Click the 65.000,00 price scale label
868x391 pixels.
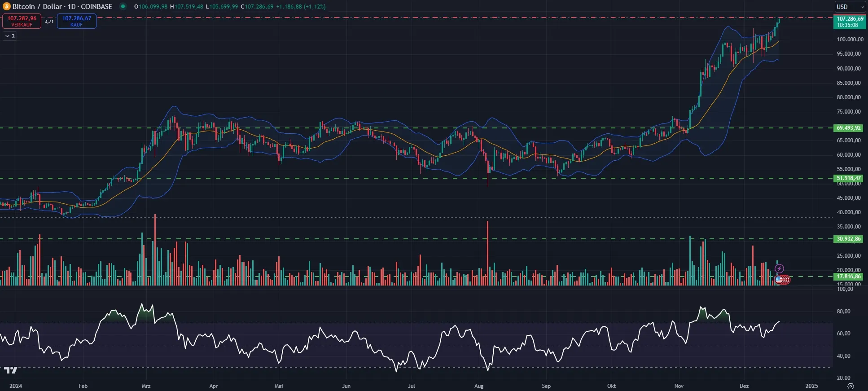[x=849, y=141]
